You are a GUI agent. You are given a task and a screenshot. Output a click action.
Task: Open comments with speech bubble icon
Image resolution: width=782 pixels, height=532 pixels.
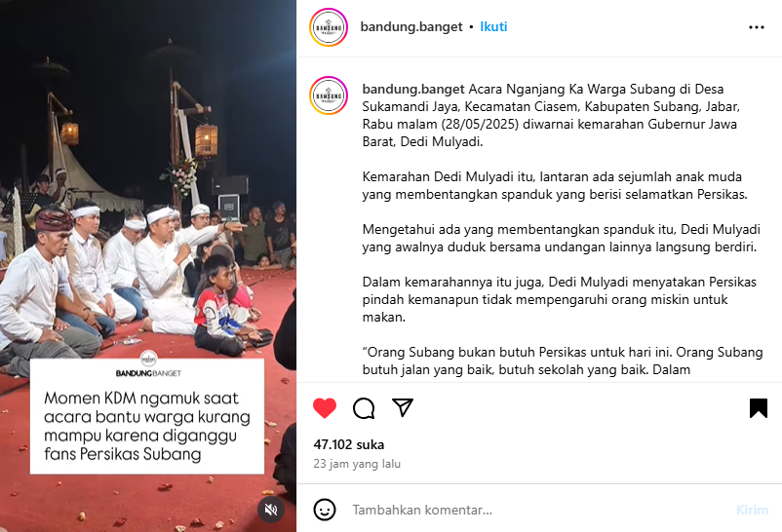[364, 408]
